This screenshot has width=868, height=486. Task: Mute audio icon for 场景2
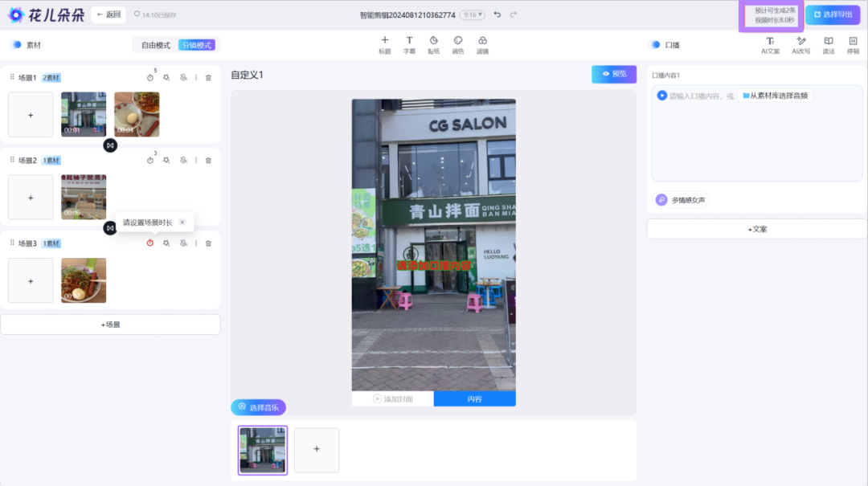[x=183, y=161]
